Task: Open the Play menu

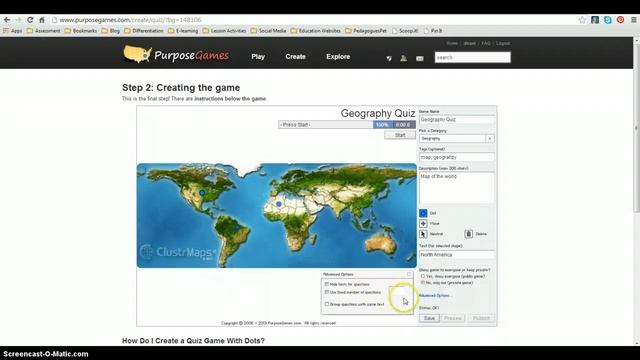Action: point(258,57)
